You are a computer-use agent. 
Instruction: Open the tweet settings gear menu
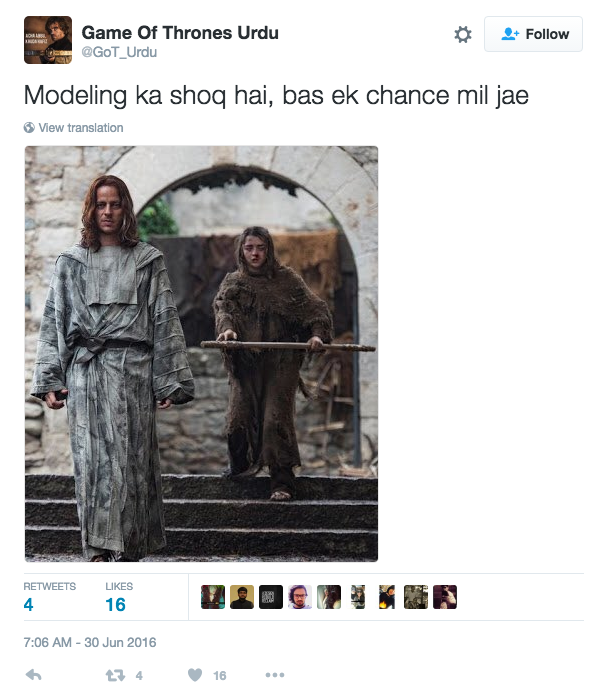coord(463,34)
